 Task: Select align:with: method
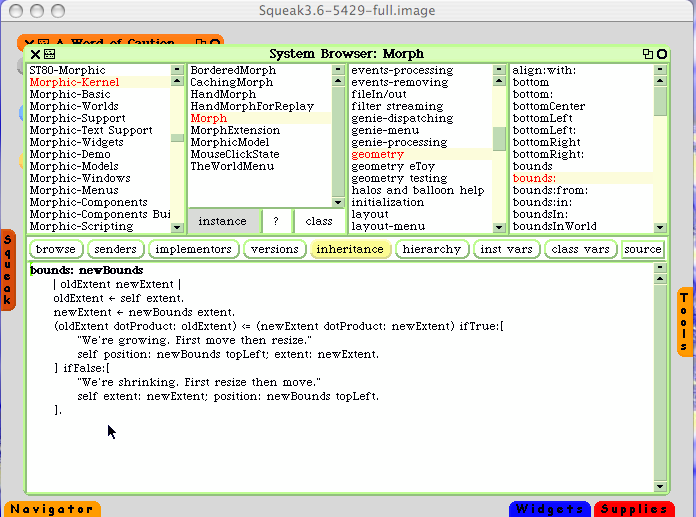[582, 70]
